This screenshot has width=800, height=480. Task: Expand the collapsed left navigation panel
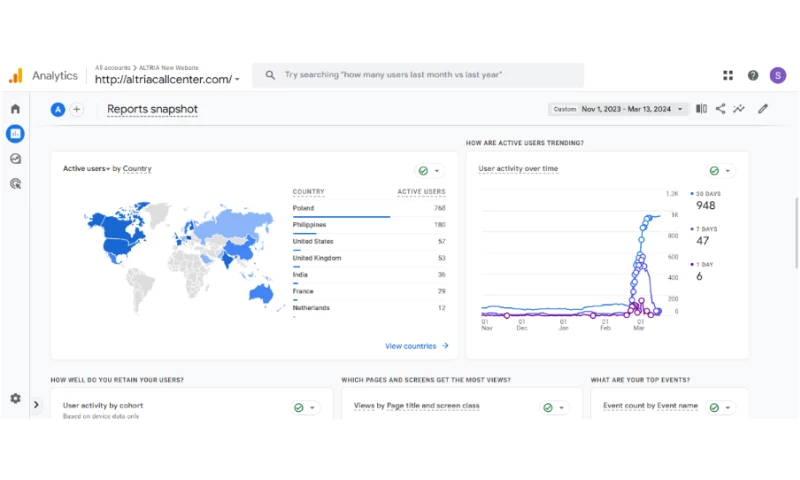[36, 405]
